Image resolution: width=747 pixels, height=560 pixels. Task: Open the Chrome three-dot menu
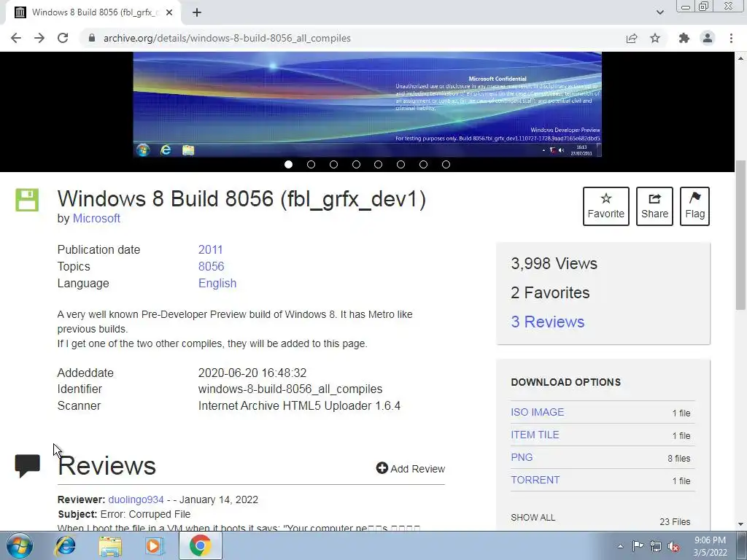[x=731, y=38]
